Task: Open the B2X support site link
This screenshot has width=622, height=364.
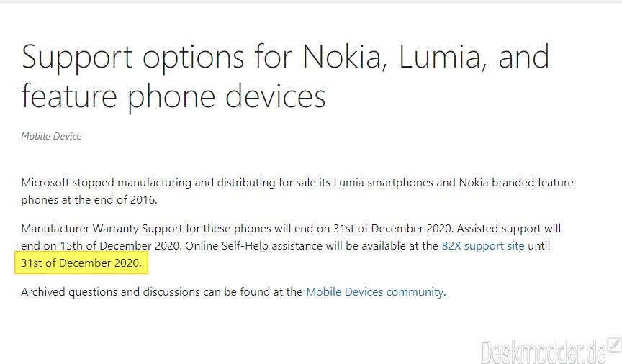Action: pyautogui.click(x=483, y=246)
